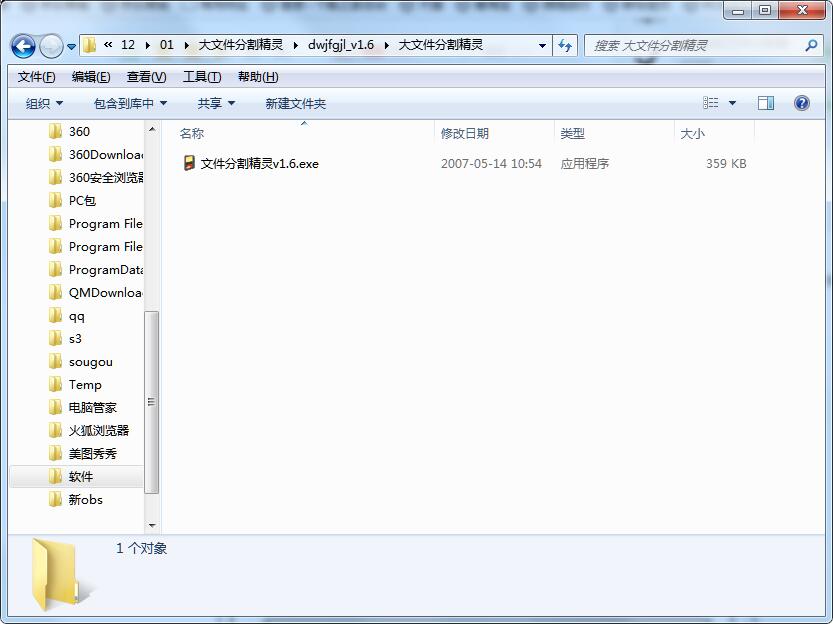
Task: Click the 应用程序 type cell
Action: coord(584,164)
